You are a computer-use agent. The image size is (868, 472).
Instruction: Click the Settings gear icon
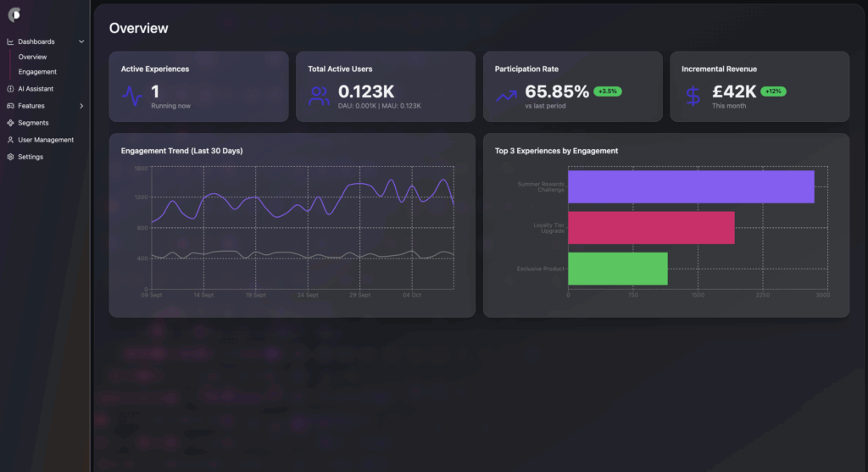click(10, 157)
